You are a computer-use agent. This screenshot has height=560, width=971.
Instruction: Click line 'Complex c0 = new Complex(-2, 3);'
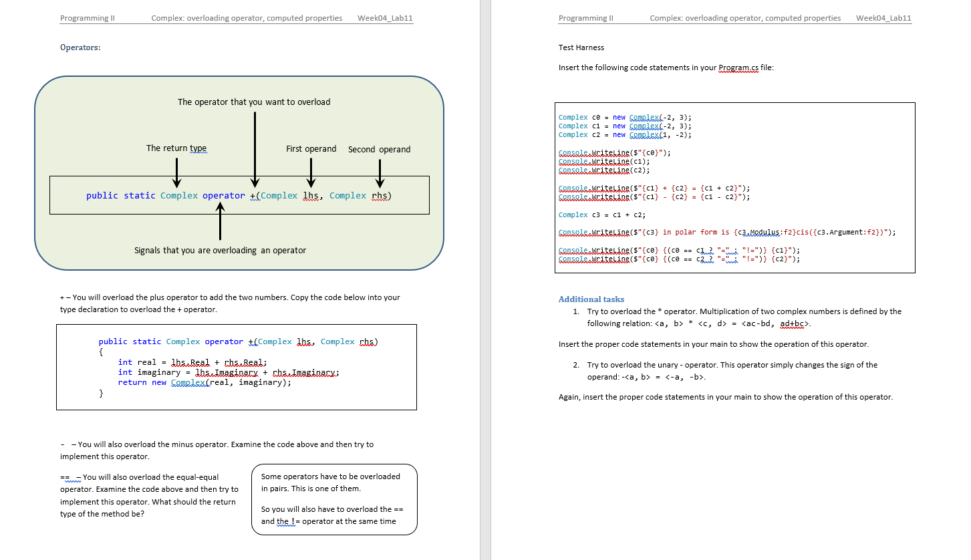(x=625, y=117)
